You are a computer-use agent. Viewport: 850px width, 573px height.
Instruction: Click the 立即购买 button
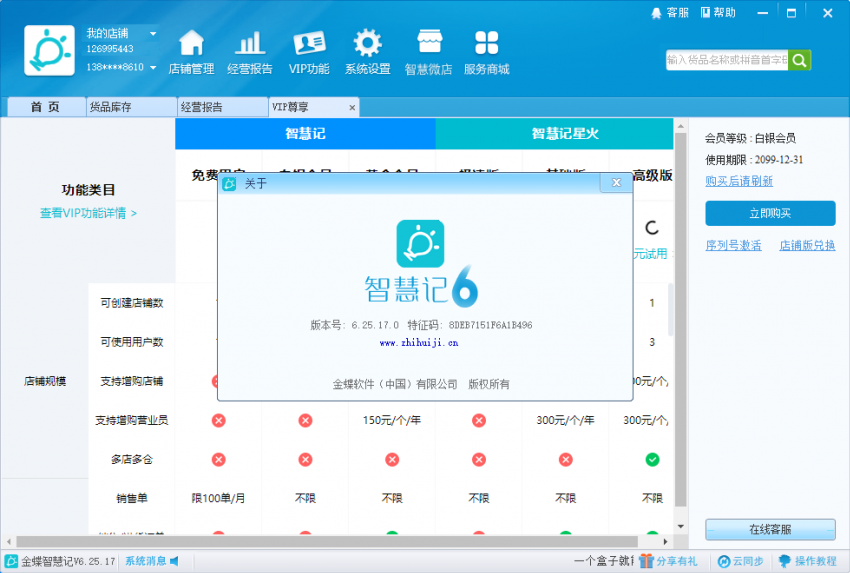coord(770,213)
